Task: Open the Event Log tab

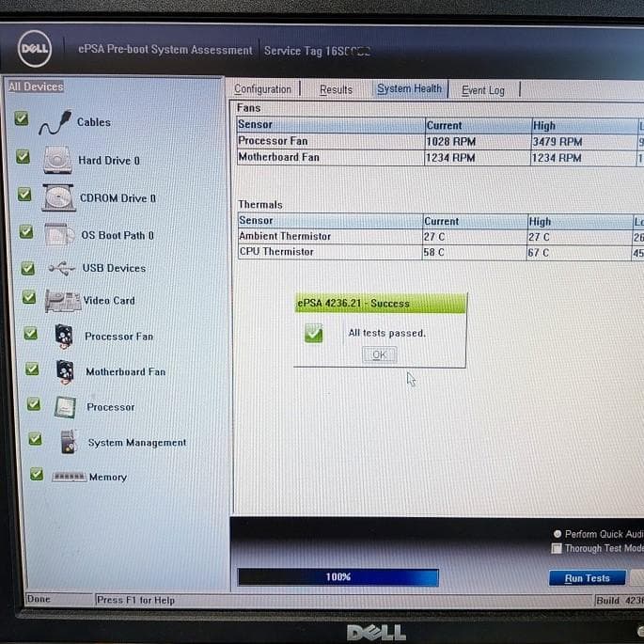Action: (482, 90)
